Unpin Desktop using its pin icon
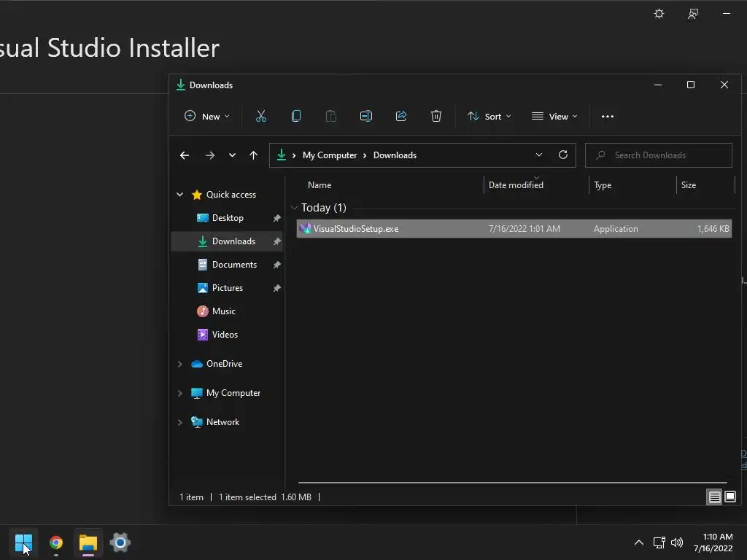This screenshot has height=560, width=747. [x=276, y=218]
